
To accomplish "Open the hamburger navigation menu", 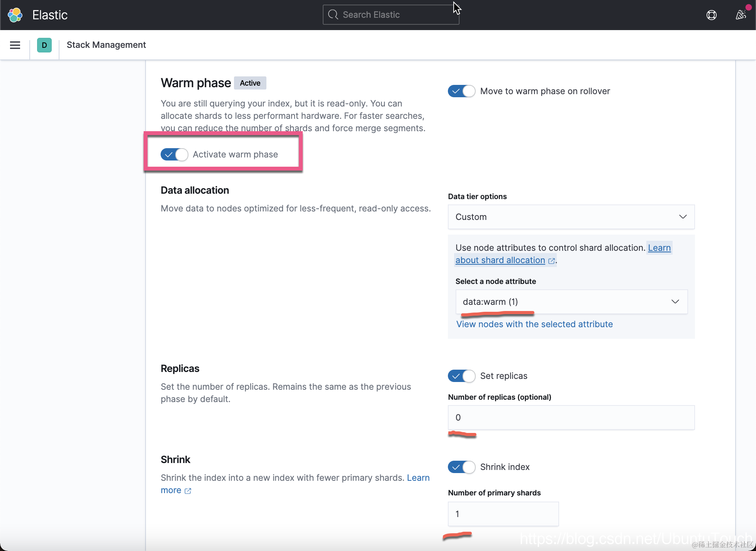I will (15, 45).
